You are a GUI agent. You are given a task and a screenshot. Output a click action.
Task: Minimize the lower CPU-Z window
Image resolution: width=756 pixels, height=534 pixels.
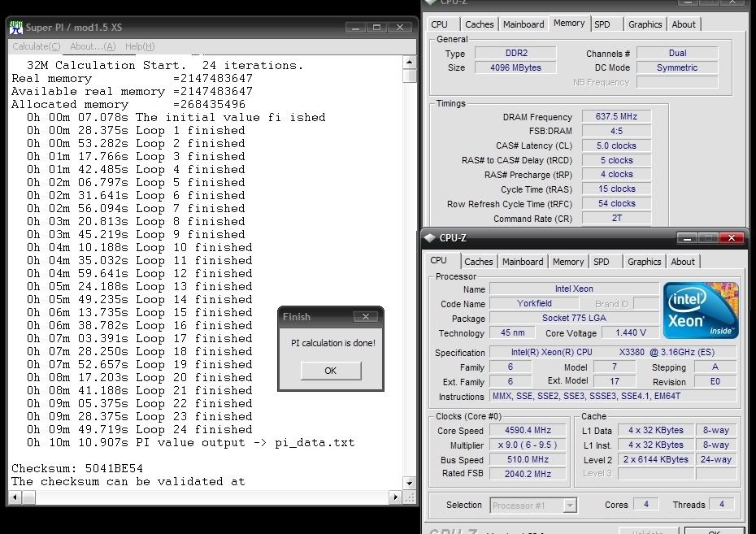pyautogui.click(x=688, y=237)
